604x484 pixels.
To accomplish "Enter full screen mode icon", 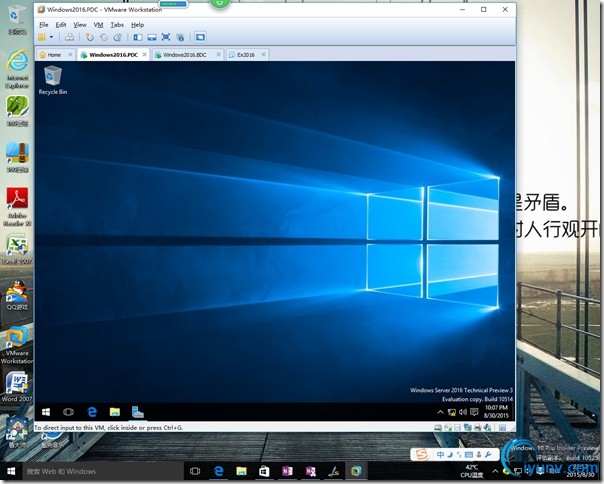I will pos(166,37).
